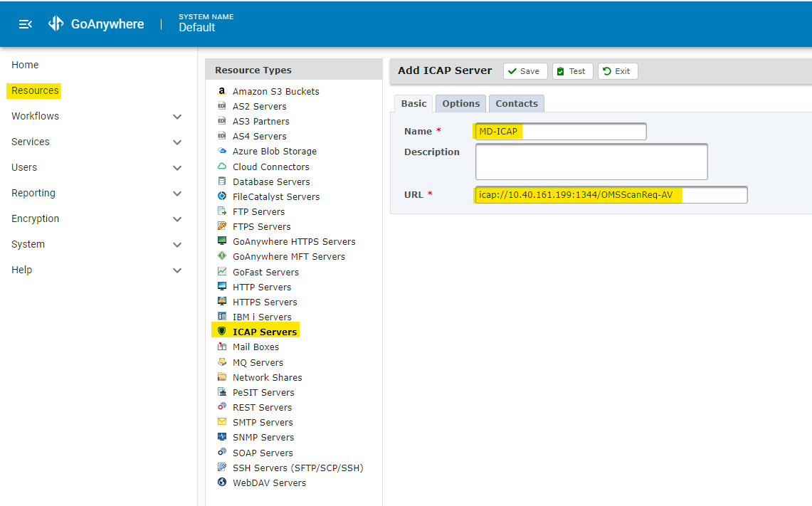The height and width of the screenshot is (506, 812).
Task: Click the SMTP Servers envelope icon
Action: click(x=222, y=422)
